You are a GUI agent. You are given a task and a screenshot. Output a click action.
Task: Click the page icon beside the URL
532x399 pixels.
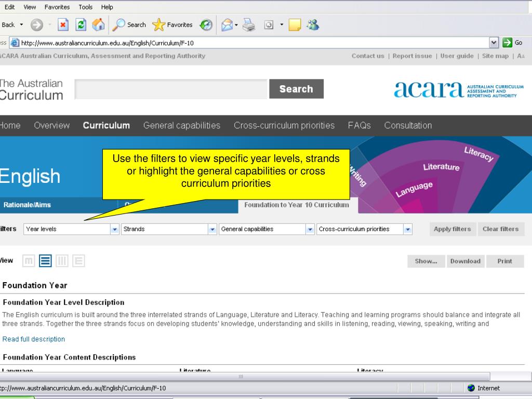click(15, 43)
